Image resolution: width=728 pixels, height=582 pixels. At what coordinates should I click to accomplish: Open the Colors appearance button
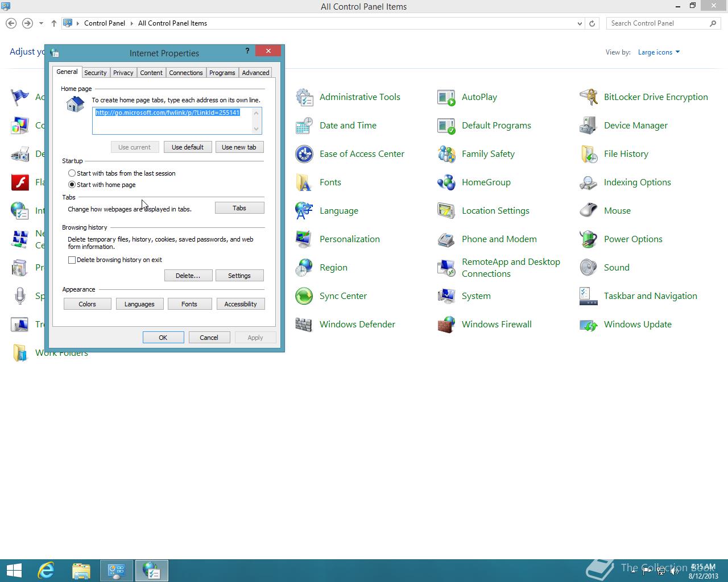click(88, 304)
